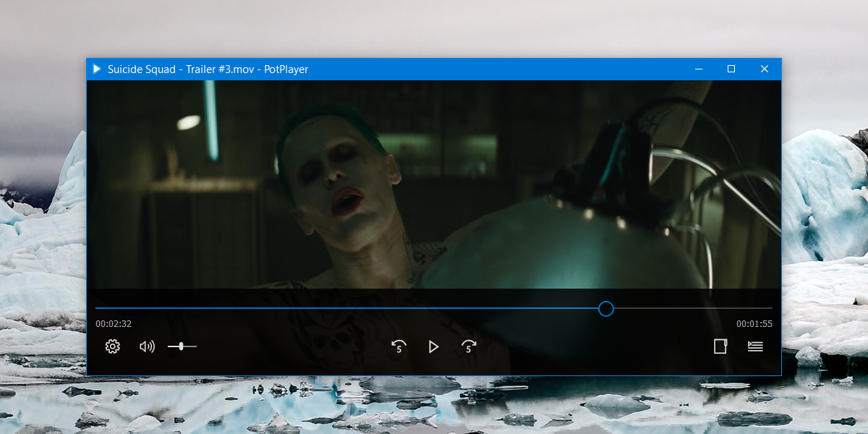This screenshot has height=434, width=868.
Task: Click the PotPlayer logo icon in title bar
Action: point(96,69)
